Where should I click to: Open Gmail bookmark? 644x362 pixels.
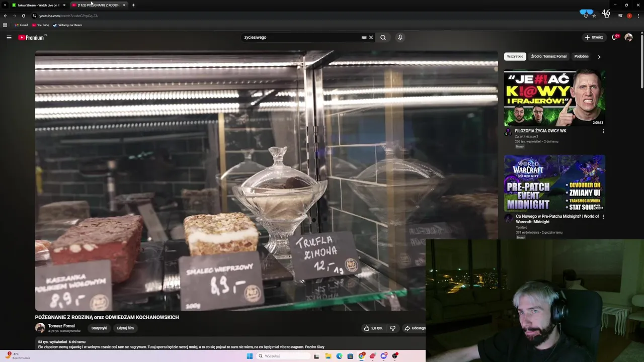tap(21, 25)
